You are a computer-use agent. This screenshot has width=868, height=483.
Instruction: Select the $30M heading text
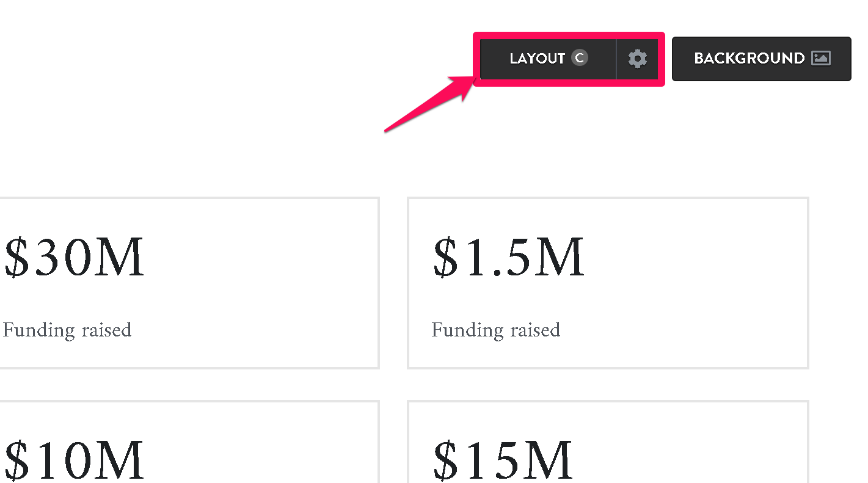[74, 257]
